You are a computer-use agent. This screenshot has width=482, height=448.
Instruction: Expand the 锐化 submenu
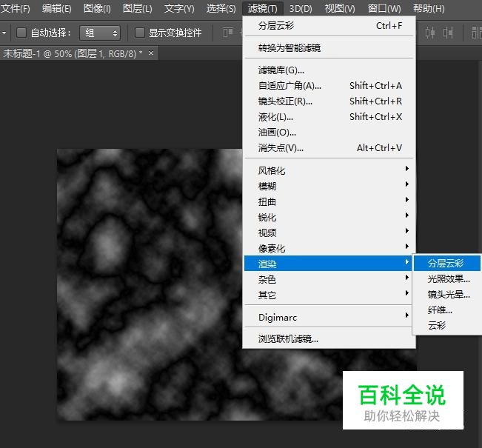[329, 218]
